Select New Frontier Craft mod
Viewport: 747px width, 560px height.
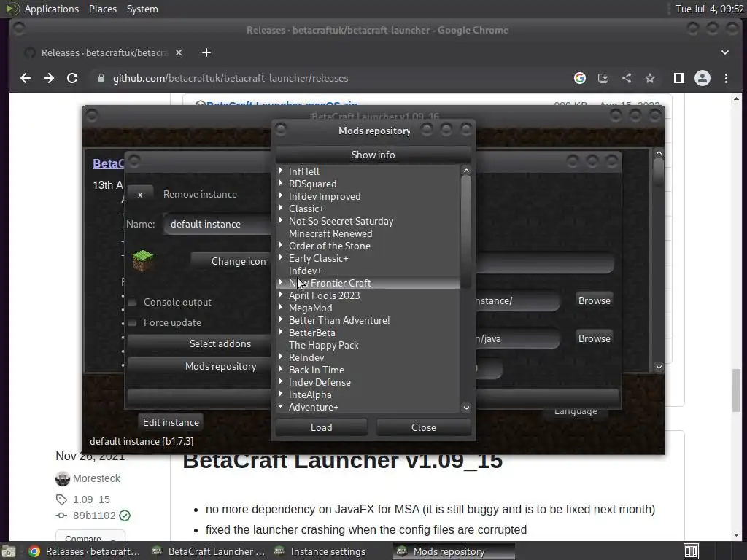[330, 284]
